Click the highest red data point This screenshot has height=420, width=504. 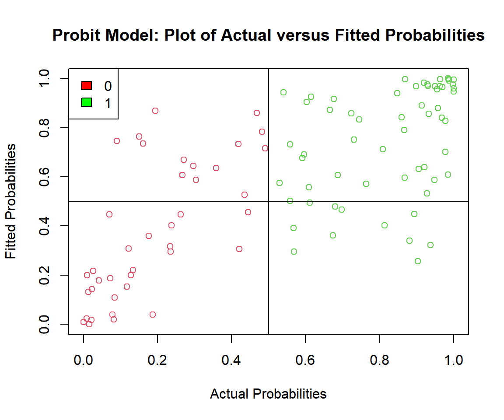[155, 111]
